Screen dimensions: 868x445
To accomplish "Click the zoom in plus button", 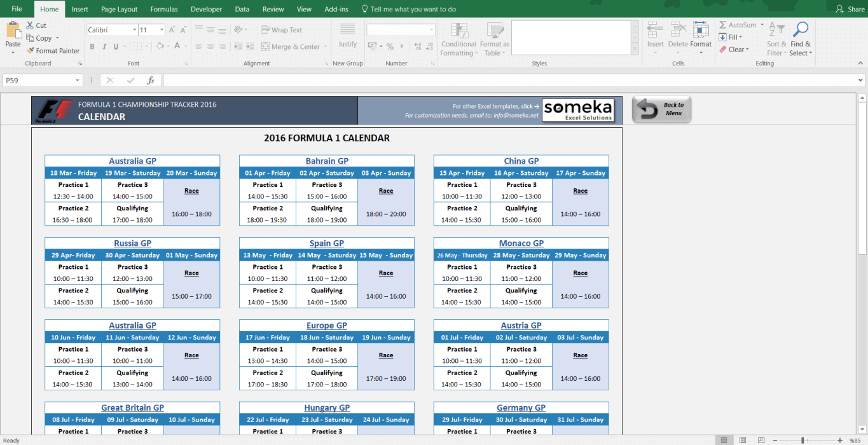I will click(x=840, y=440).
